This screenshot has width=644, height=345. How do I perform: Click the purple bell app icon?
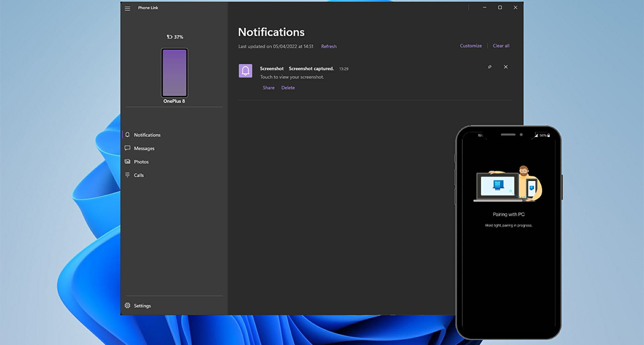click(246, 71)
